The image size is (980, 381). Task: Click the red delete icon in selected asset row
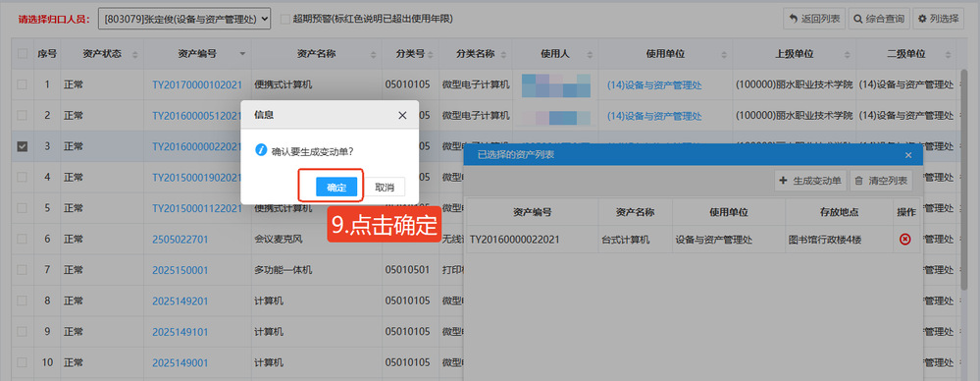pos(905,239)
